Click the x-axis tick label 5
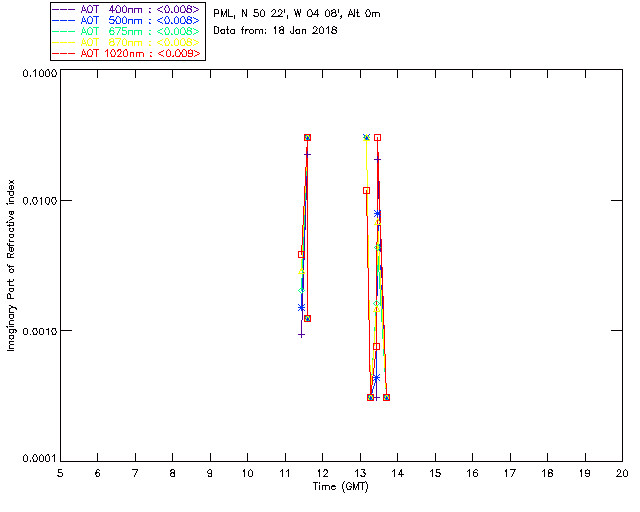Image resolution: width=640 pixels, height=512 pixels. click(x=60, y=473)
